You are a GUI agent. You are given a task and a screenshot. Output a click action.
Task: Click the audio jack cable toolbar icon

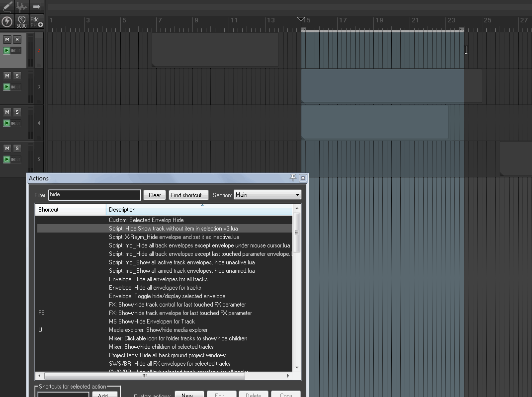[x=7, y=6]
